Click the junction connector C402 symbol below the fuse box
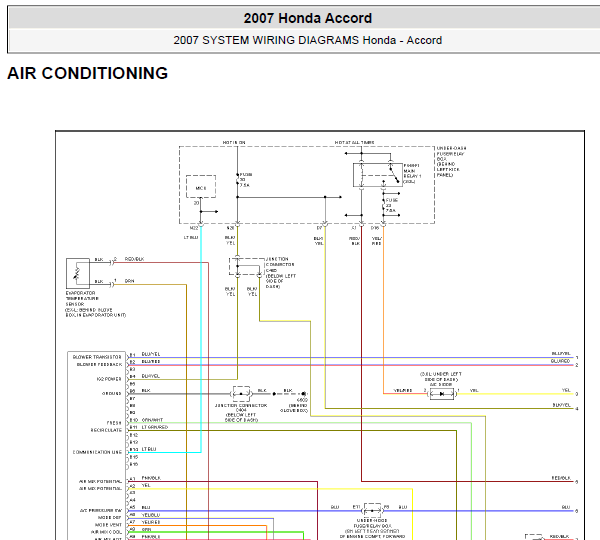The image size is (600, 540). point(247,267)
